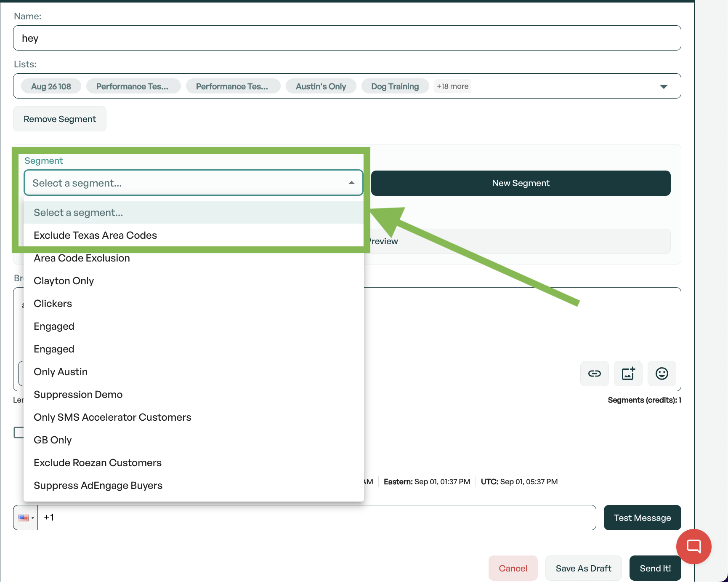Select Only SMS Accelerator Customers
This screenshot has width=728, height=582.
pyautogui.click(x=194, y=417)
